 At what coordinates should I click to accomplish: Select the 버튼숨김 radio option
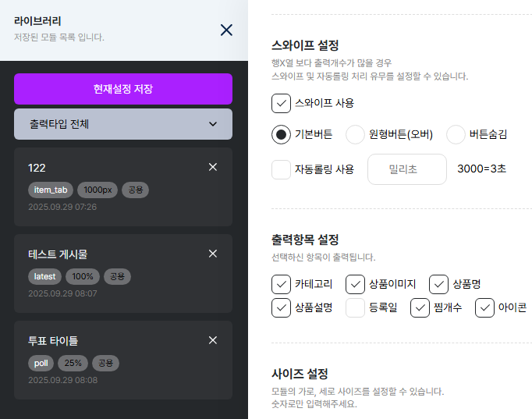(456, 134)
